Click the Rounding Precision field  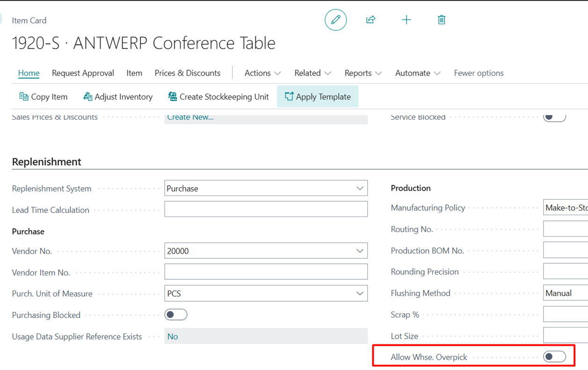pos(566,272)
